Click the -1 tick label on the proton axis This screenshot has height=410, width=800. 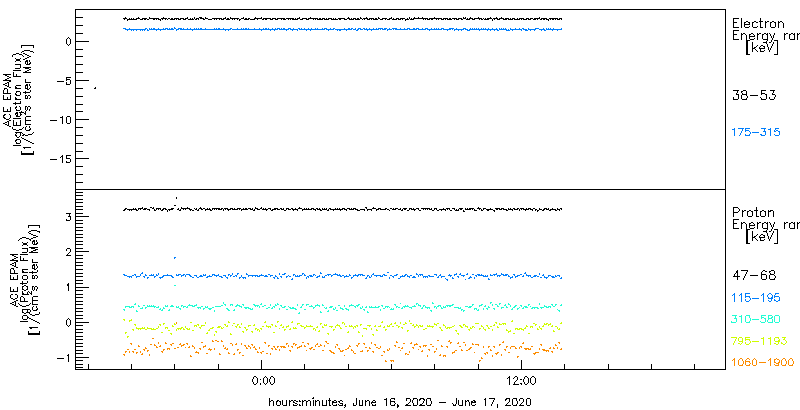tap(63, 357)
